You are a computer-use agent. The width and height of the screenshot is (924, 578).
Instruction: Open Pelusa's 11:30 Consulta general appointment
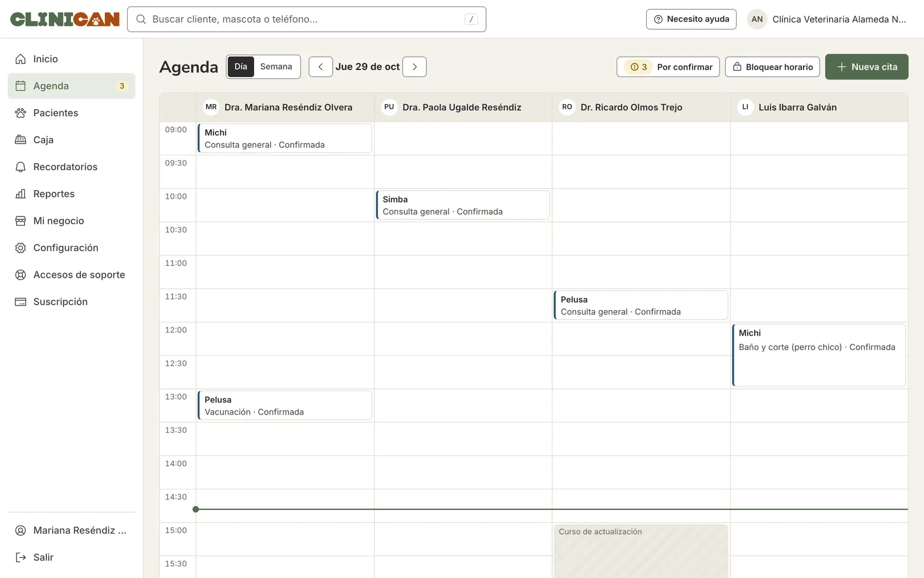641,305
